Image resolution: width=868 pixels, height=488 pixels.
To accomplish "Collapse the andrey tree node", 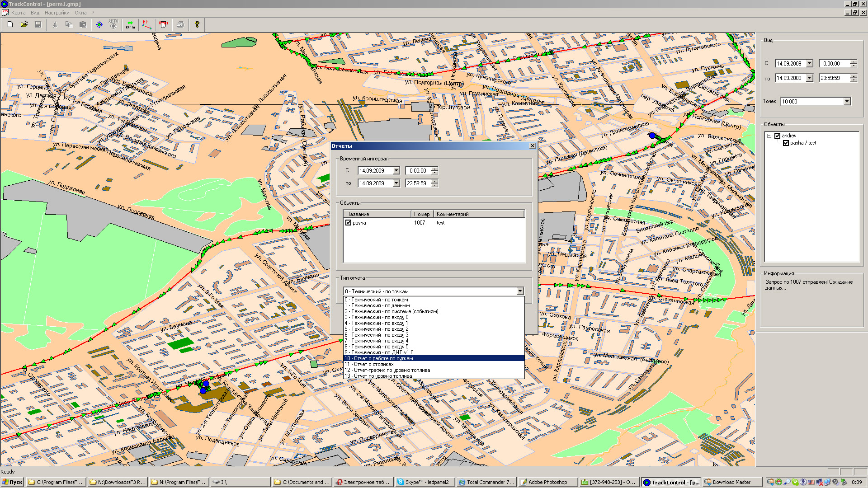I will (769, 136).
